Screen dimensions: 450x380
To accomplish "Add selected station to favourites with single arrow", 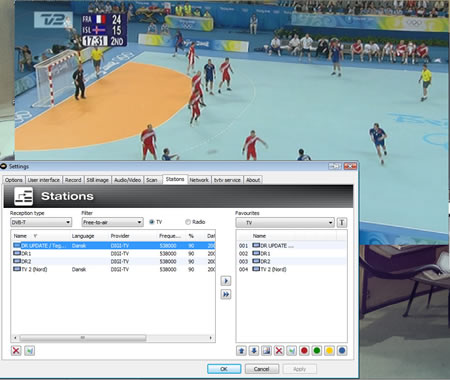I will (x=226, y=281).
